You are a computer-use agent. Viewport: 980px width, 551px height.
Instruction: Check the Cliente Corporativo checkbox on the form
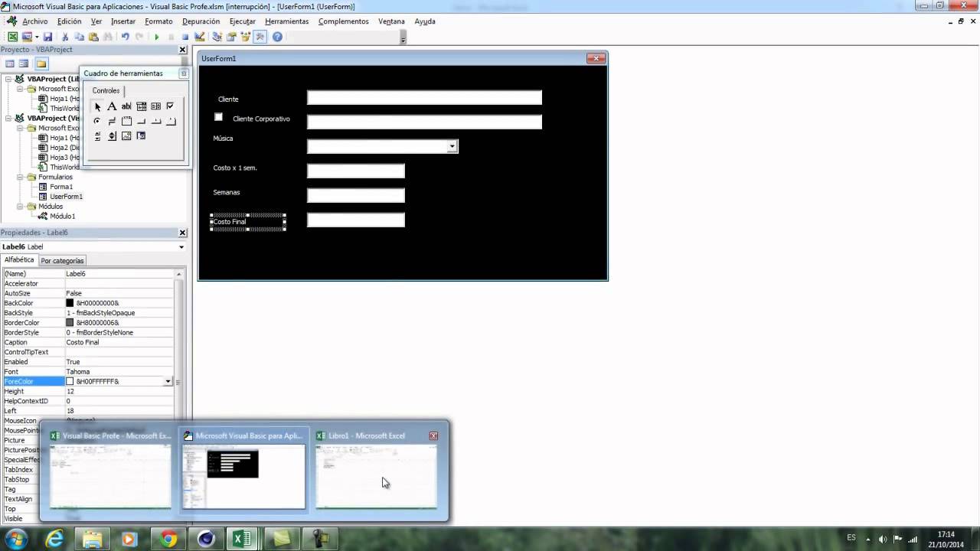click(218, 117)
